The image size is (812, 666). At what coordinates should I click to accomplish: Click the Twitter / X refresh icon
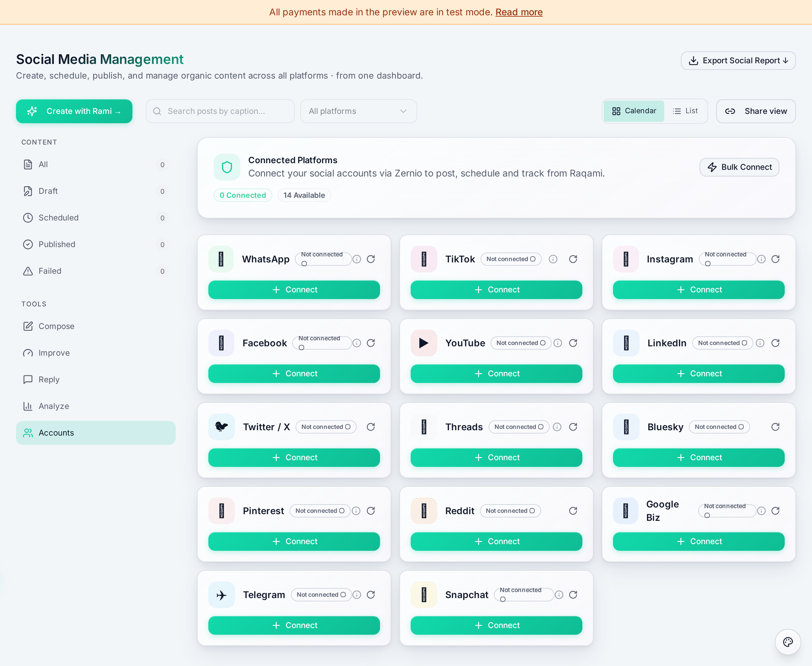coord(371,427)
